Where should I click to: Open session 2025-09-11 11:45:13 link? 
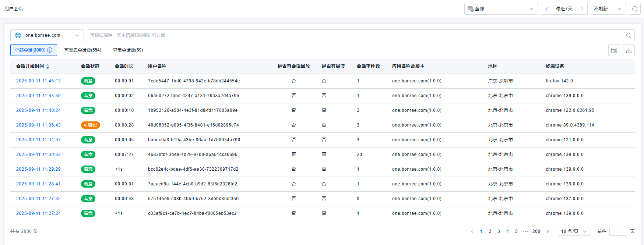(38, 81)
